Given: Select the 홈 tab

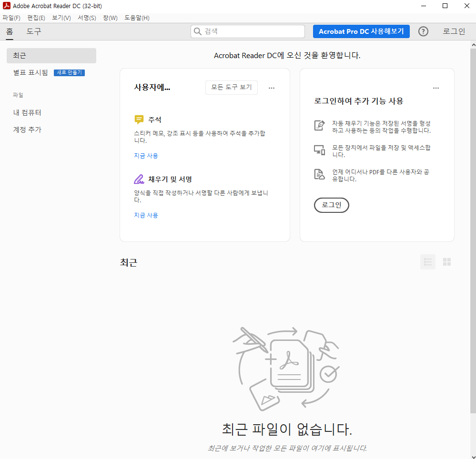Looking at the screenshot, I should click(10, 31).
